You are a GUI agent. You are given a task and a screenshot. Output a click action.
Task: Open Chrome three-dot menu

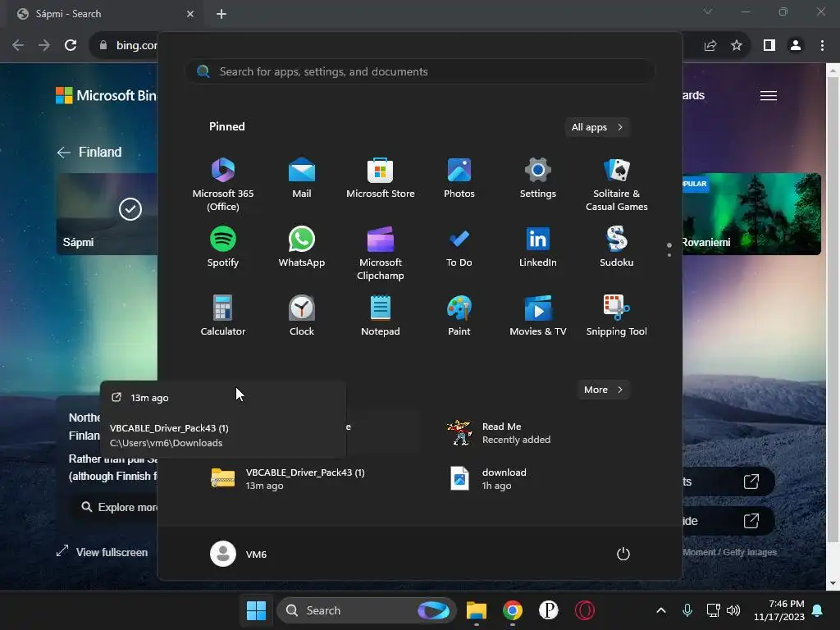click(x=822, y=46)
